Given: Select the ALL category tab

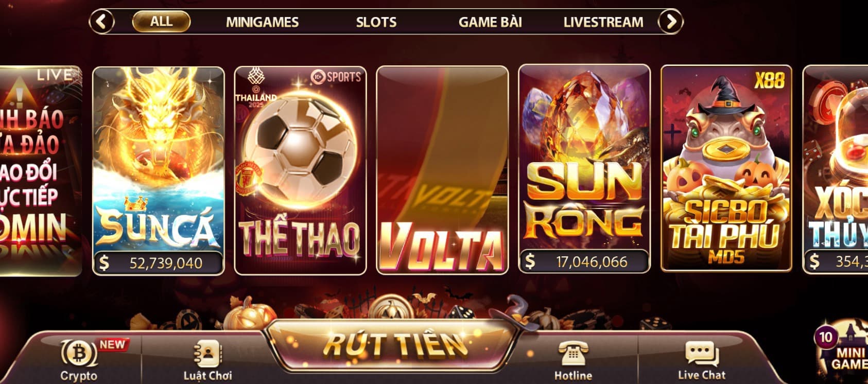Looking at the screenshot, I should coord(161,22).
